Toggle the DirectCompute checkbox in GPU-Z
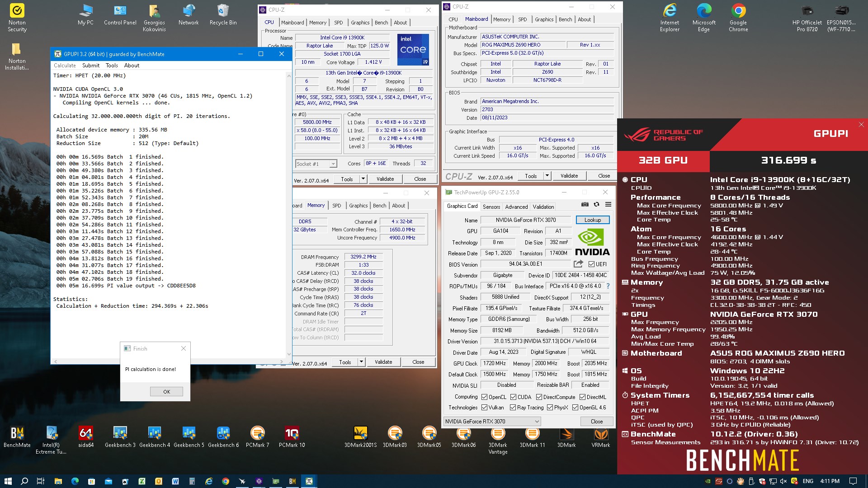Image resolution: width=868 pixels, height=488 pixels. click(539, 397)
